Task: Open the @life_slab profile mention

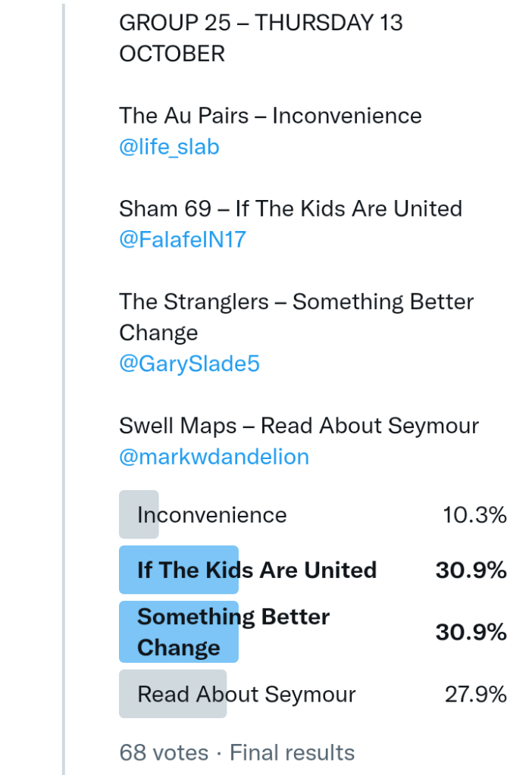Action: 169,147
